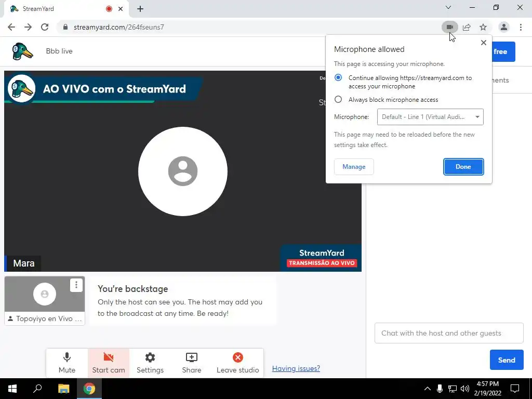Click Share screen button
This screenshot has height=399, width=532.
(x=192, y=363)
